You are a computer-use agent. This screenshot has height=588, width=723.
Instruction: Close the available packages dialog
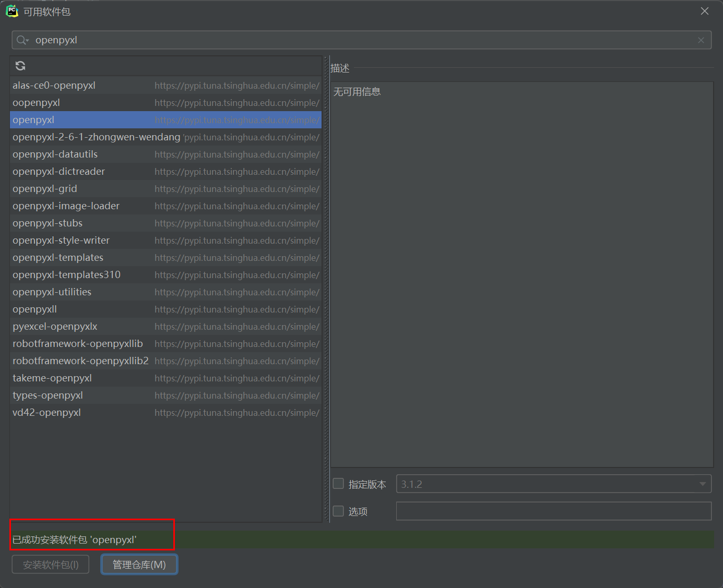click(704, 11)
